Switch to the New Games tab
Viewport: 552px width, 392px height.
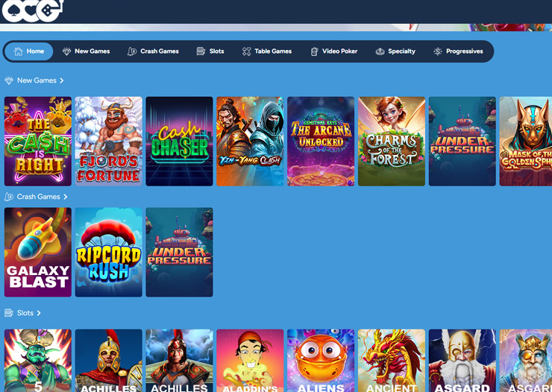(87, 51)
